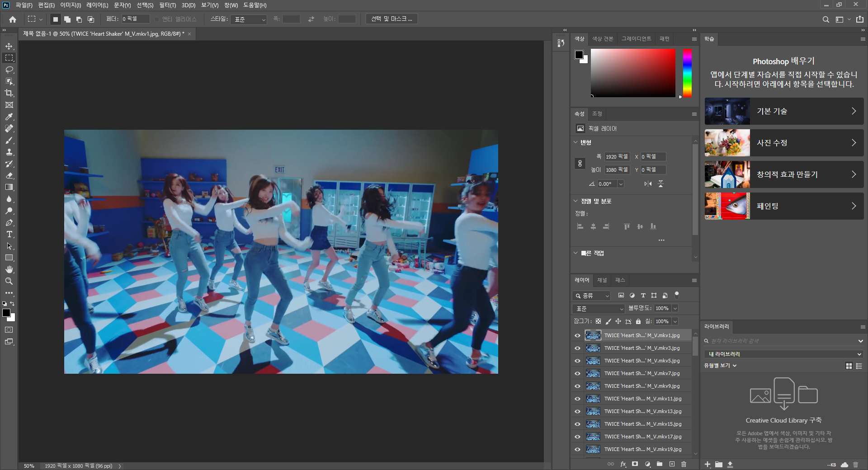This screenshot has height=470, width=868.
Task: Click the width field showing 1920
Action: pos(617,156)
